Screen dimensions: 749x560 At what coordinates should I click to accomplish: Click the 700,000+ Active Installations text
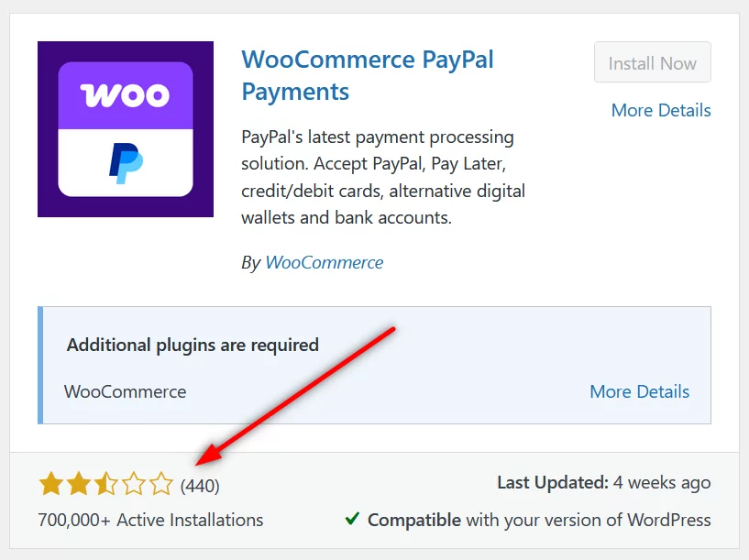pos(150,520)
